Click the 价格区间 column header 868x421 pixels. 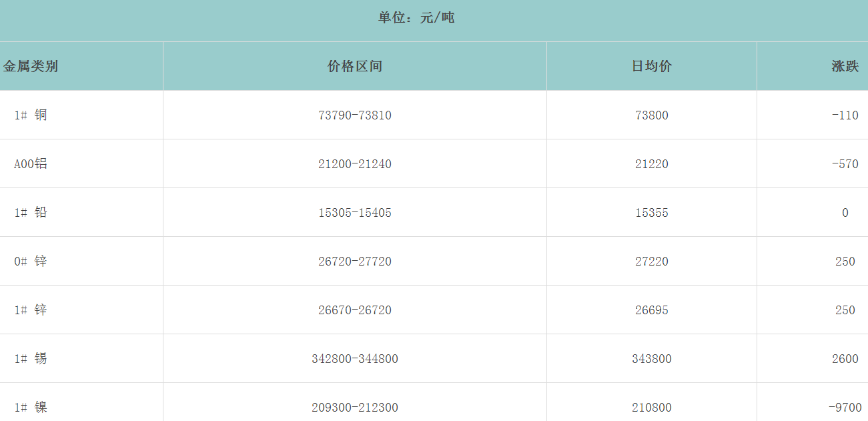tap(355, 66)
